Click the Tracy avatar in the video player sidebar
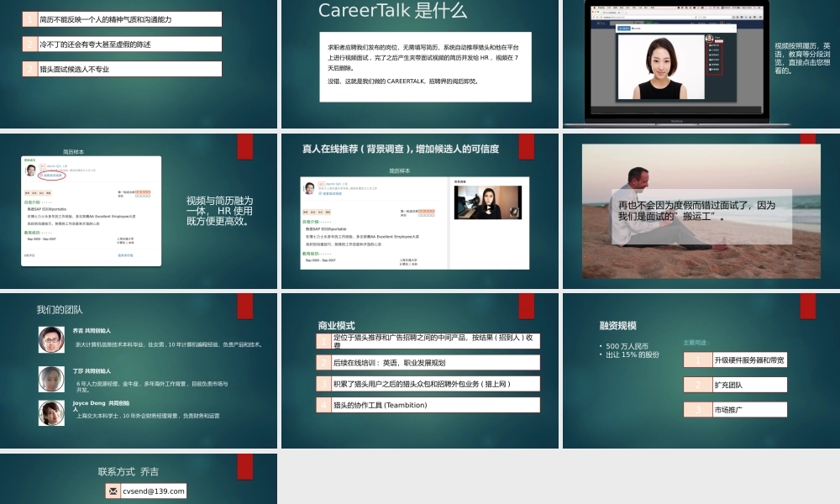840x504 pixels. 708,38
